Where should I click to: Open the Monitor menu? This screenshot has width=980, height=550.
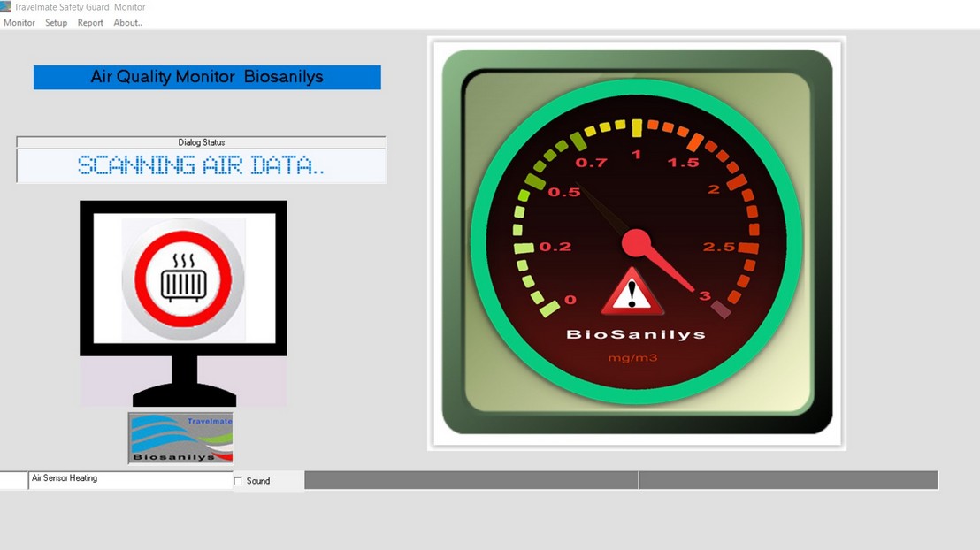[19, 23]
